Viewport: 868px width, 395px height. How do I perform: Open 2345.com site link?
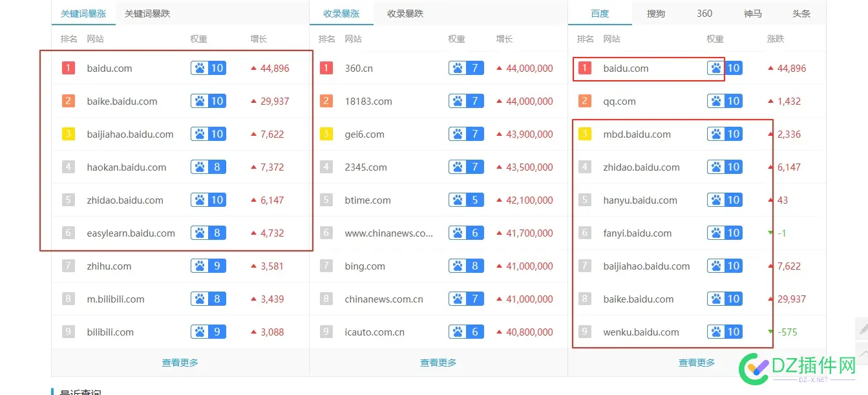coord(366,167)
